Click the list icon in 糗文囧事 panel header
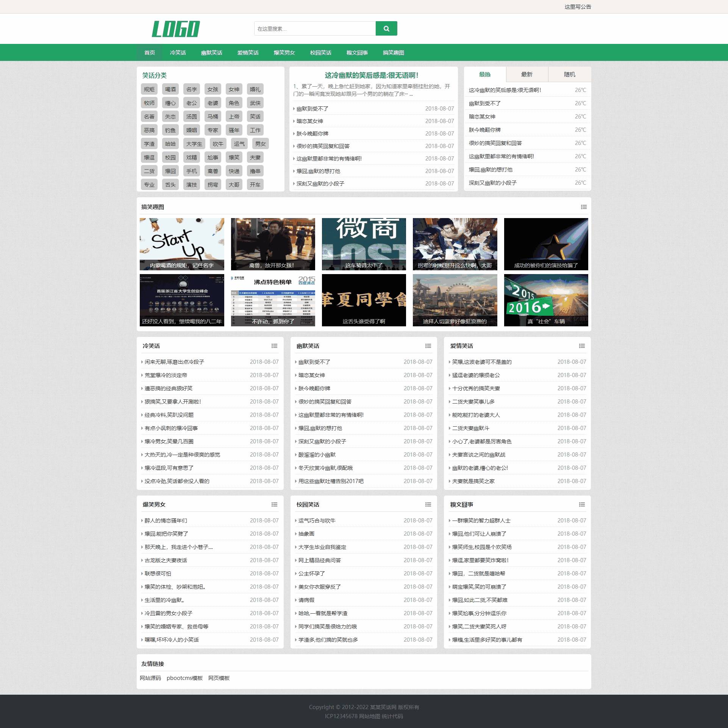728x728 pixels. click(582, 505)
